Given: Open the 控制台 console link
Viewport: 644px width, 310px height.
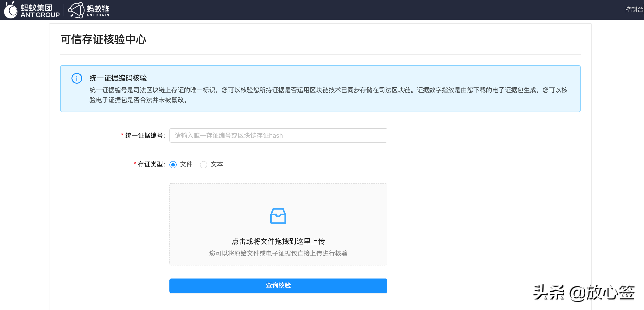Looking at the screenshot, I should click(x=634, y=9).
